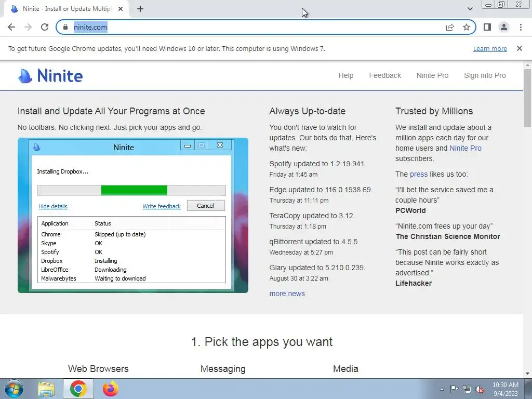Viewport: 532px width, 399px height.
Task: Click the share page icon in the address bar
Action: coord(450,27)
